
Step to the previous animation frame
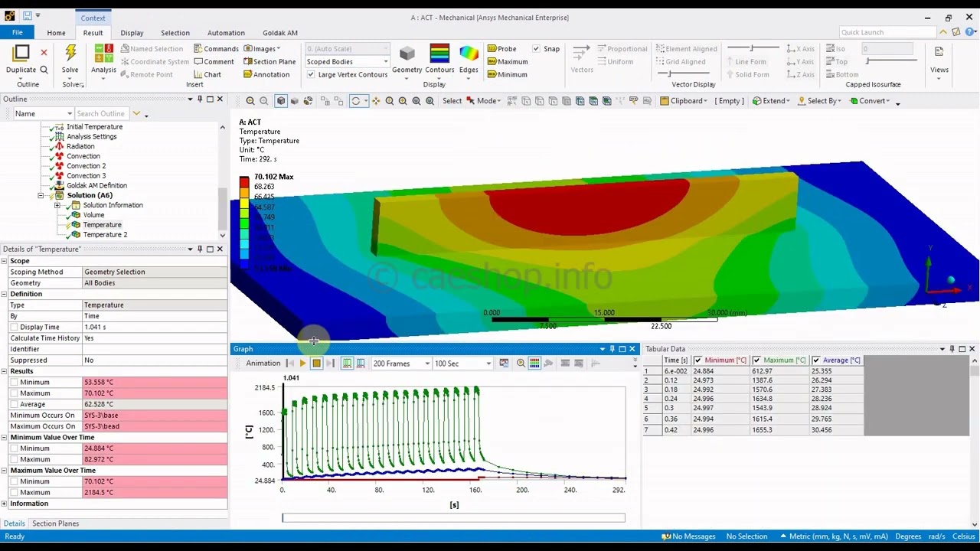tap(290, 364)
